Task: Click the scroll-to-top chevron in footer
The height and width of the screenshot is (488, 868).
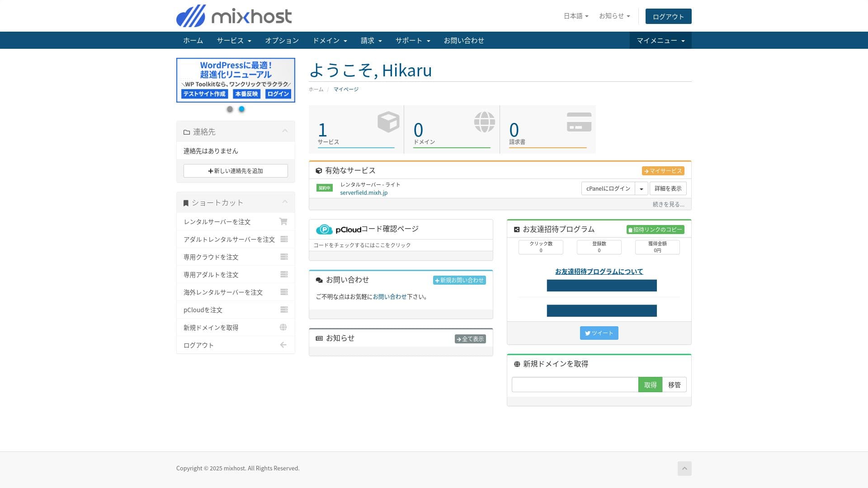Action: click(x=684, y=469)
